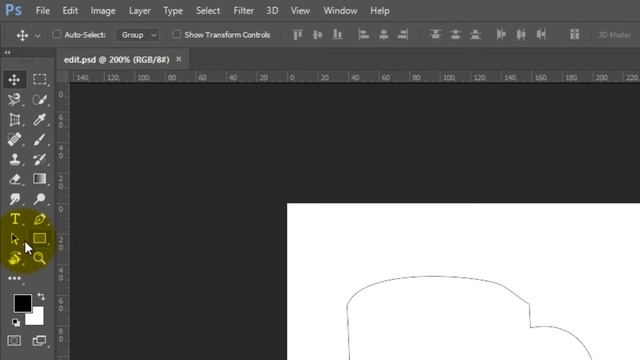Select the Pen tool
This screenshot has height=360, width=640.
tap(40, 219)
